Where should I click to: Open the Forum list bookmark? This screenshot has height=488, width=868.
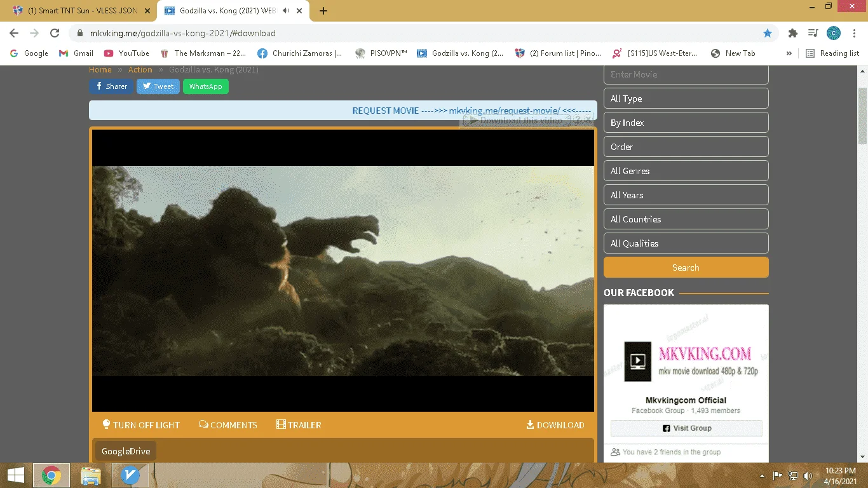(559, 53)
